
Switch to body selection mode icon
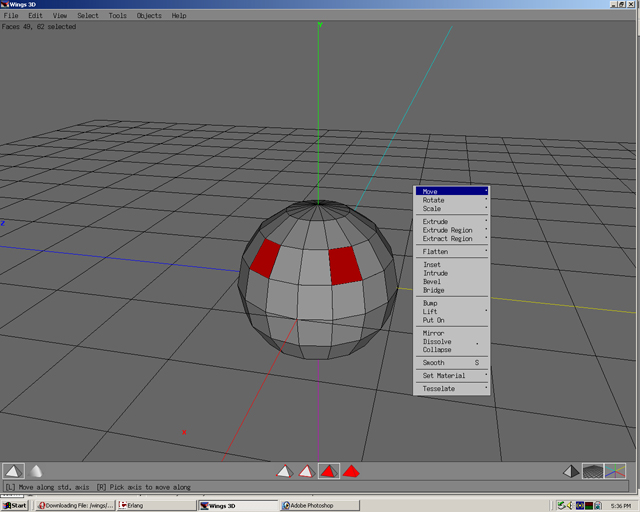[351, 471]
